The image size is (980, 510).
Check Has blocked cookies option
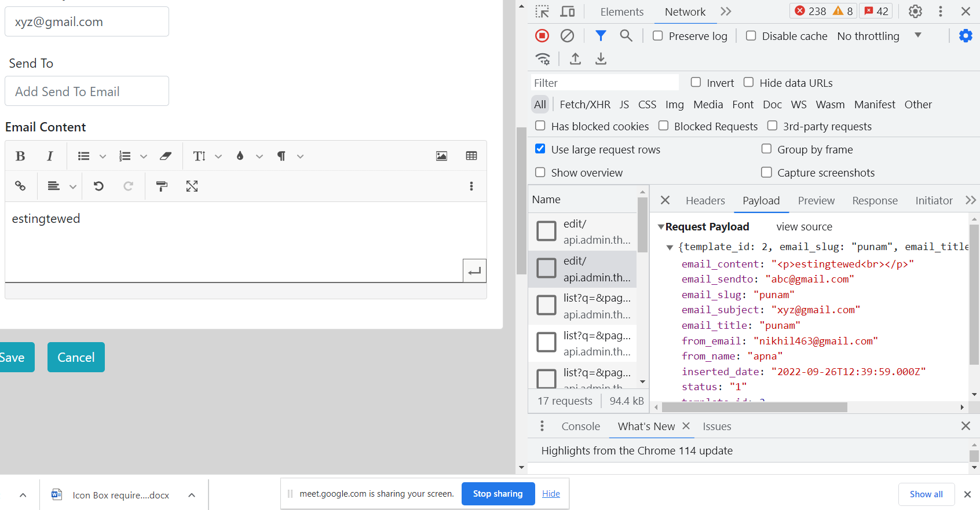(x=540, y=126)
